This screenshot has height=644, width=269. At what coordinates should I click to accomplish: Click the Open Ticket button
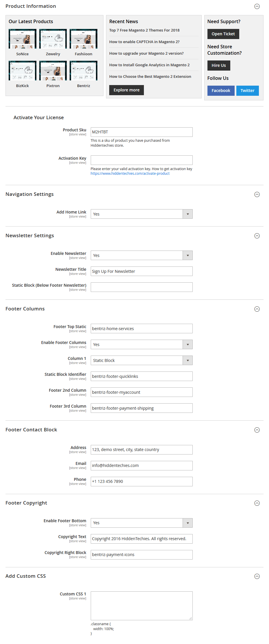pyautogui.click(x=223, y=34)
